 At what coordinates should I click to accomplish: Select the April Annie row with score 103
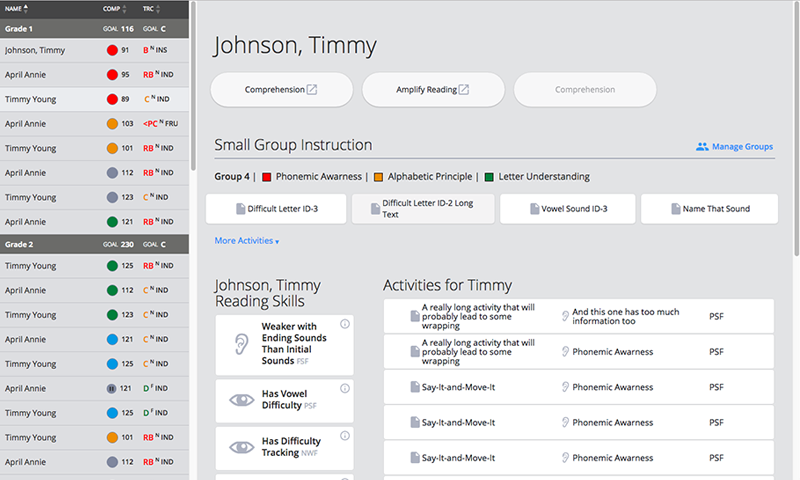point(94,124)
